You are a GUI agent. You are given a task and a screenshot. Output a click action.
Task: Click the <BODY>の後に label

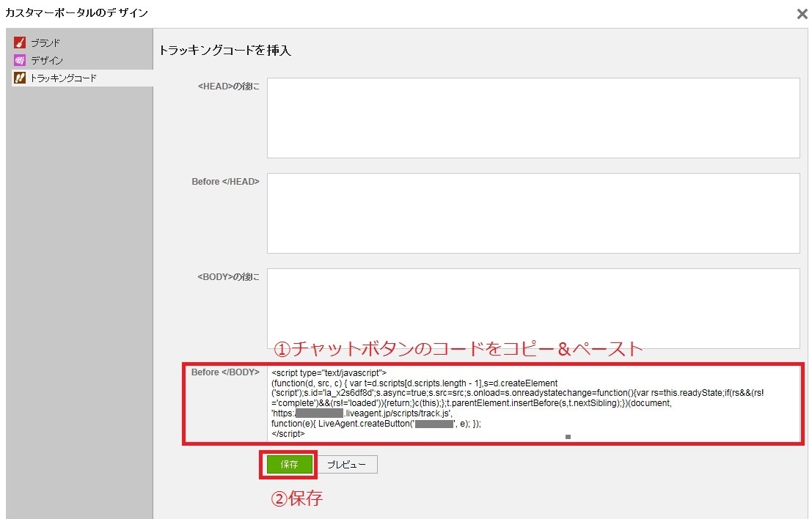[x=228, y=277]
